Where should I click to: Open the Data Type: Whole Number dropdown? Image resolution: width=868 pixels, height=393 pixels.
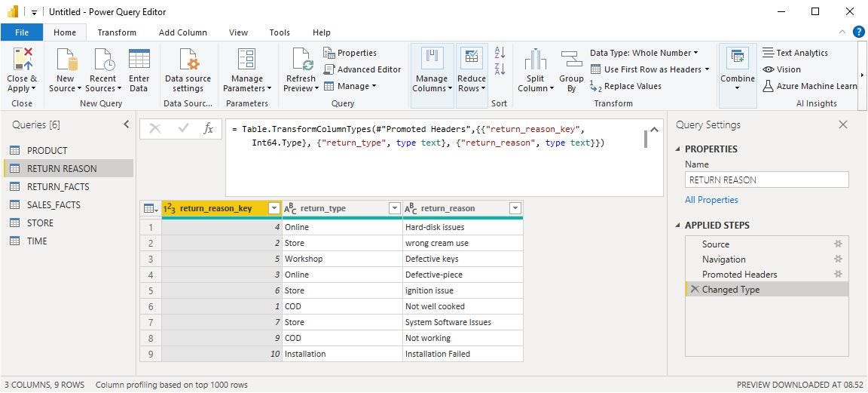(x=643, y=53)
